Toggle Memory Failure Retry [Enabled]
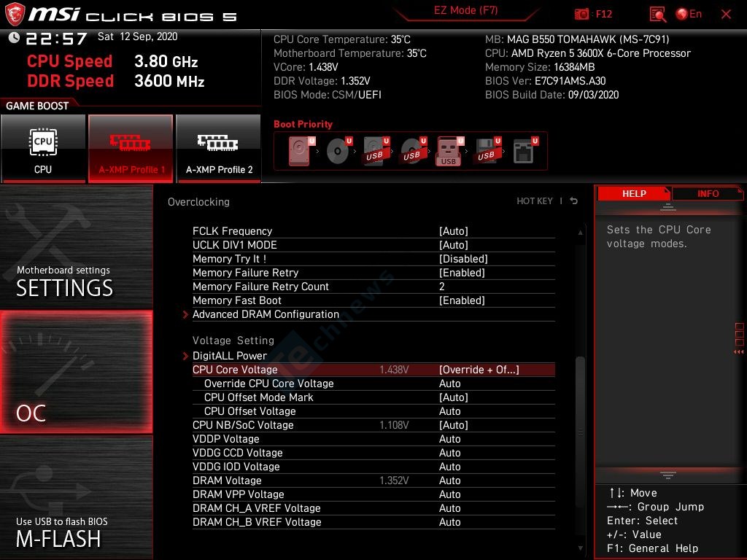Screen dimensions: 747x560 462,273
